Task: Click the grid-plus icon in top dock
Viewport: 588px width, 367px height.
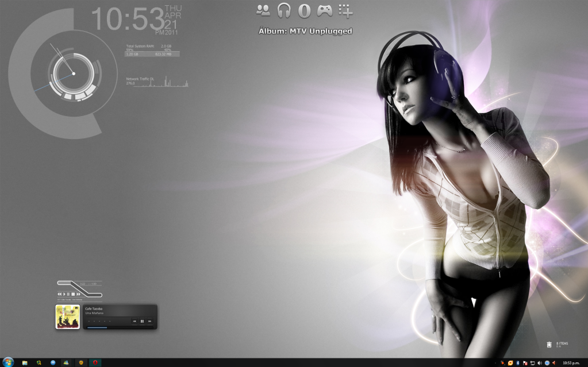Action: [x=345, y=11]
